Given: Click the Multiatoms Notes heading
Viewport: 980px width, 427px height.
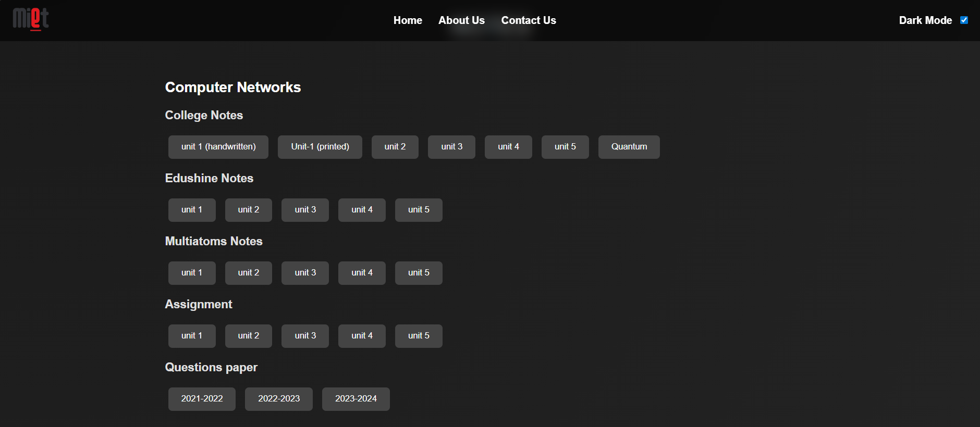Looking at the screenshot, I should point(214,241).
